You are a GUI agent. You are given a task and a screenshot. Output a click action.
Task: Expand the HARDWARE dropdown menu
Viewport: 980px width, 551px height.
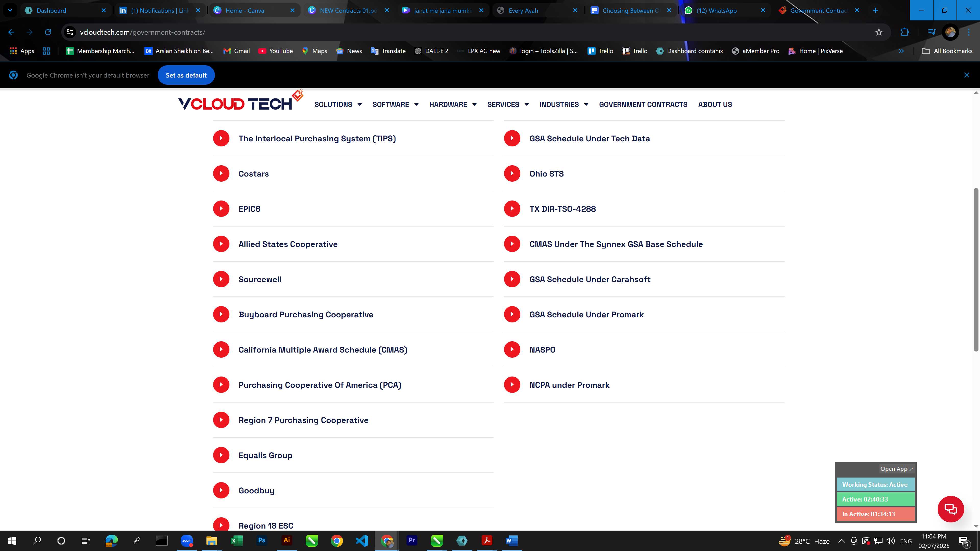pyautogui.click(x=453, y=104)
